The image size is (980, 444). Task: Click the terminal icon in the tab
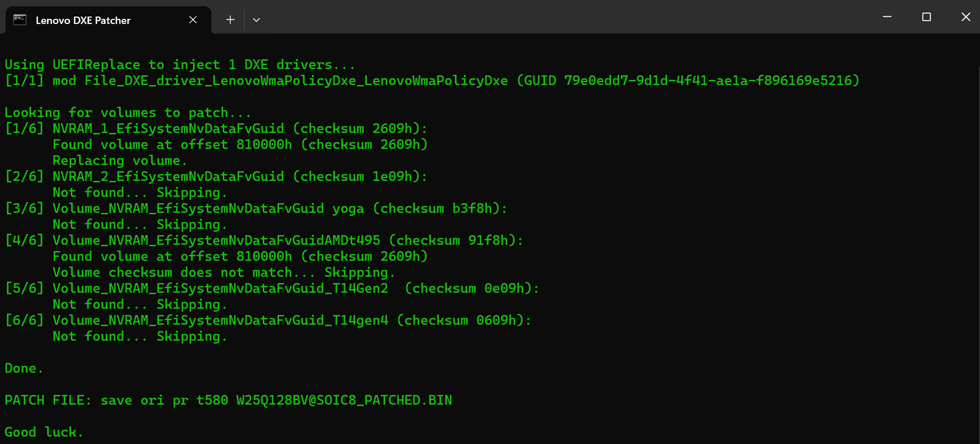coord(20,20)
